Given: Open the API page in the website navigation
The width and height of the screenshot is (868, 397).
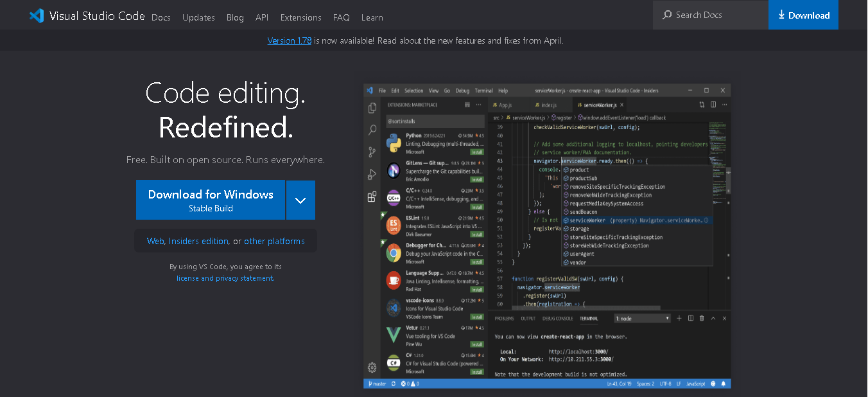Looking at the screenshot, I should (262, 17).
